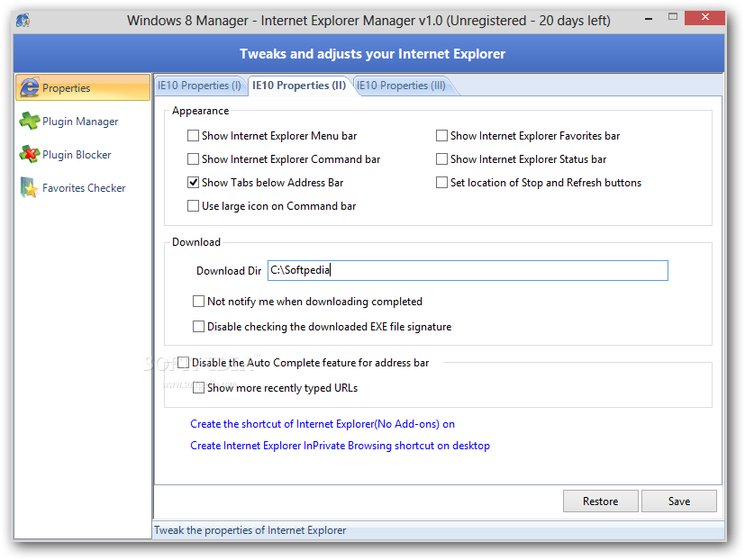Check Disable the Auto Complete feature
This screenshot has height=560, width=745.
click(183, 363)
